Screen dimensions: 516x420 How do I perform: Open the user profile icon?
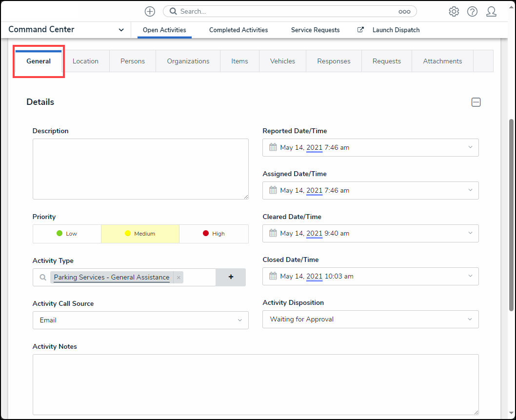[x=491, y=11]
